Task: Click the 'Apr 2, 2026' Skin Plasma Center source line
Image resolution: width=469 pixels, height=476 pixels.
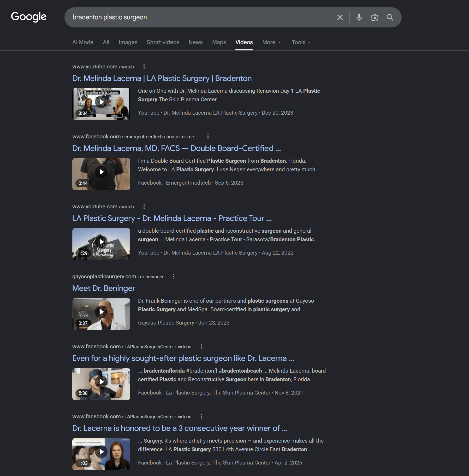Action: 220,463
